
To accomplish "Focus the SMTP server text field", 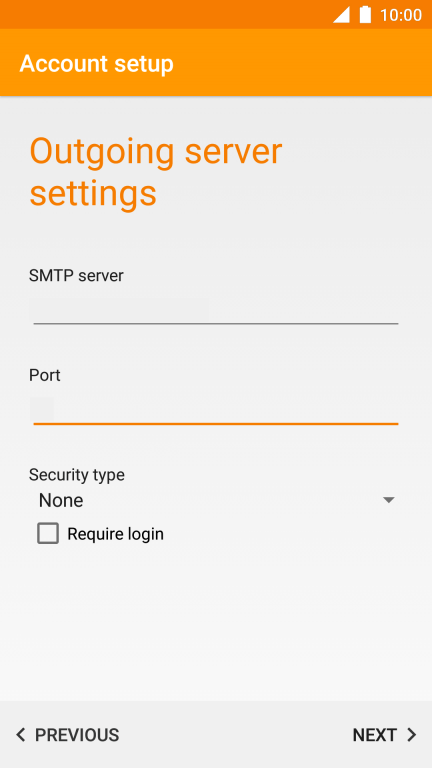I will [216, 310].
